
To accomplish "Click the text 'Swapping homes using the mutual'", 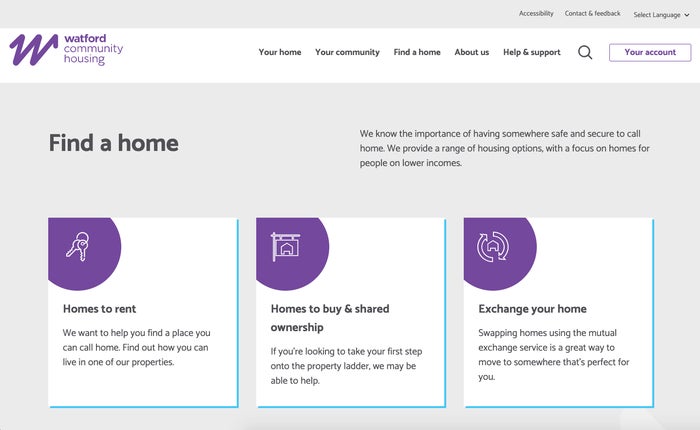I will tap(547, 333).
